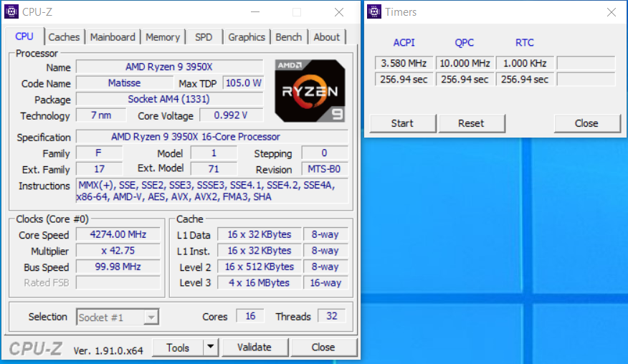
Task: Click the Bus Speed value 99.98 MHz
Action: click(x=118, y=267)
